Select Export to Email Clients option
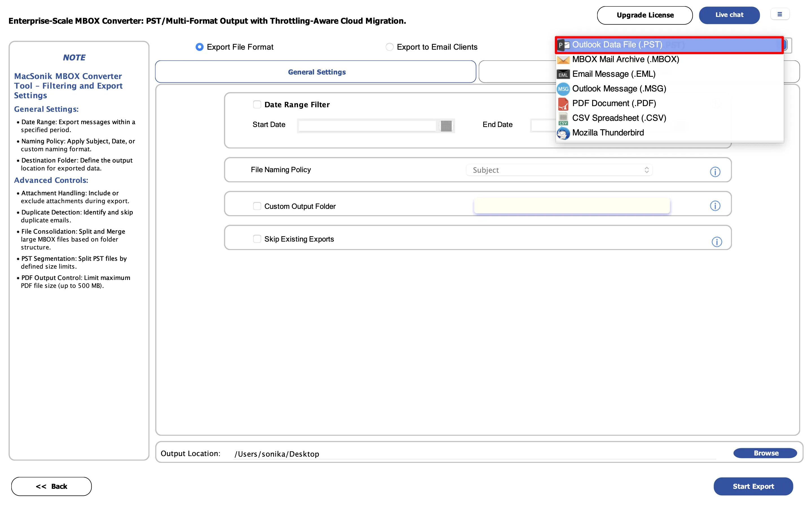Image resolution: width=812 pixels, height=508 pixels. coord(389,47)
